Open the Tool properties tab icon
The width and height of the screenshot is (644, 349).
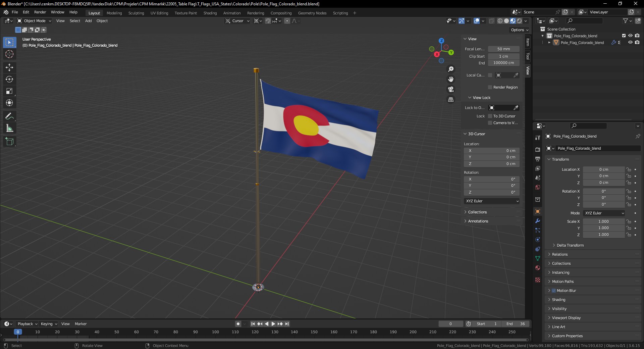tap(538, 137)
